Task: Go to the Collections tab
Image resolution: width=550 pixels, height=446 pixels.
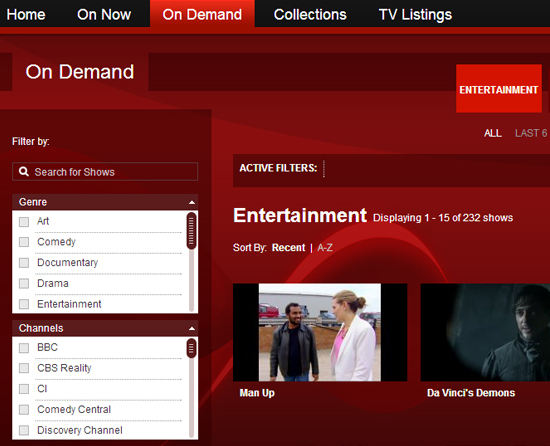Action: (310, 14)
